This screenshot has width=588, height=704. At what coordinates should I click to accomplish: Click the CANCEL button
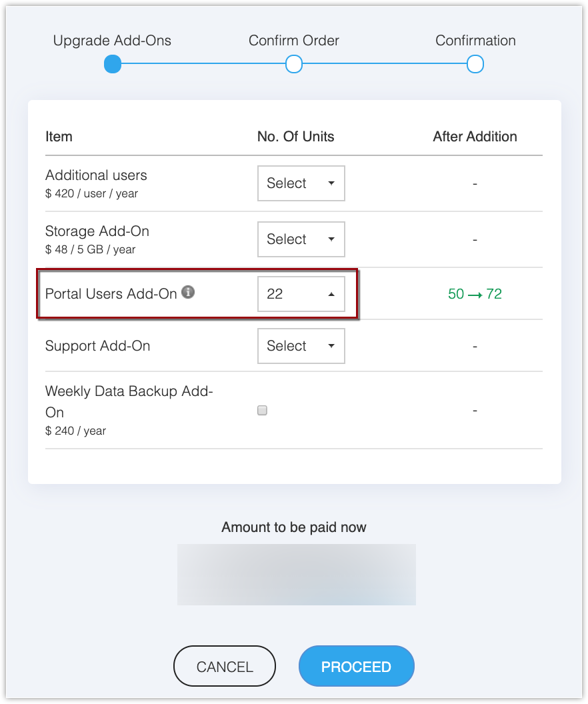pos(225,666)
